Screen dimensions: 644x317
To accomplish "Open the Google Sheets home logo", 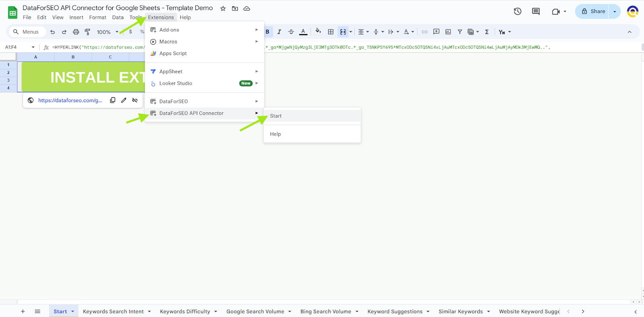I will pos(13,12).
